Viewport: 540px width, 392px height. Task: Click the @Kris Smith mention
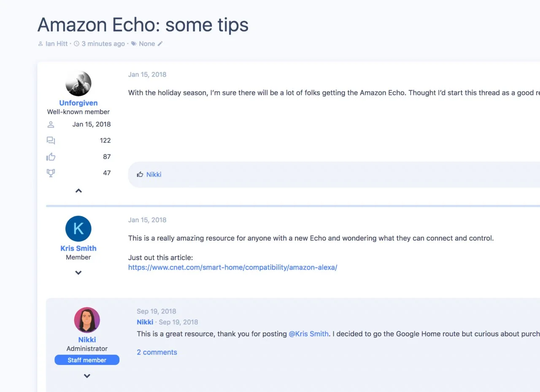point(308,334)
